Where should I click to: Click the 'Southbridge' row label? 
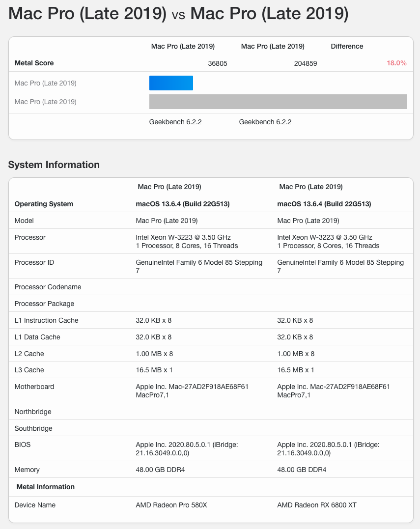click(x=33, y=428)
